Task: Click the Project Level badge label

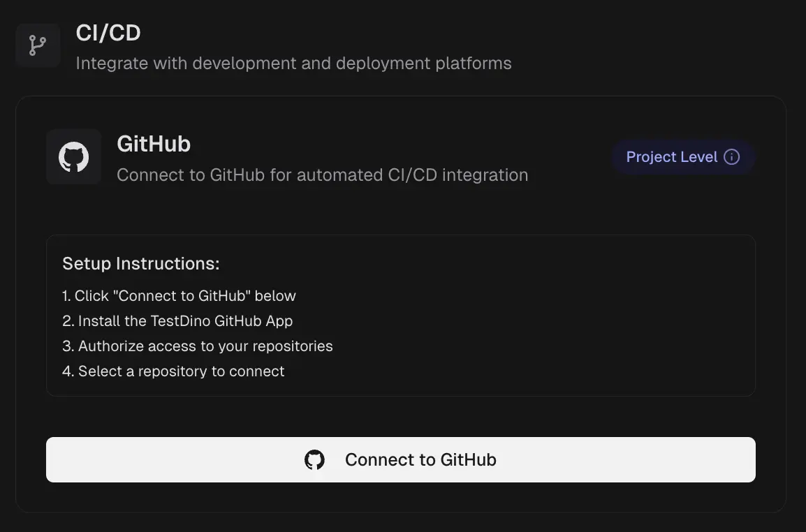Action: (x=671, y=157)
